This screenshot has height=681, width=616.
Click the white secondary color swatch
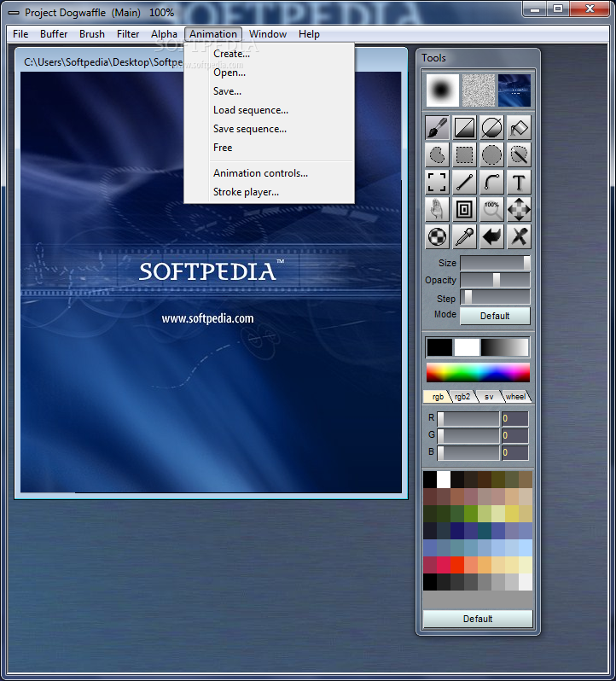(467, 347)
